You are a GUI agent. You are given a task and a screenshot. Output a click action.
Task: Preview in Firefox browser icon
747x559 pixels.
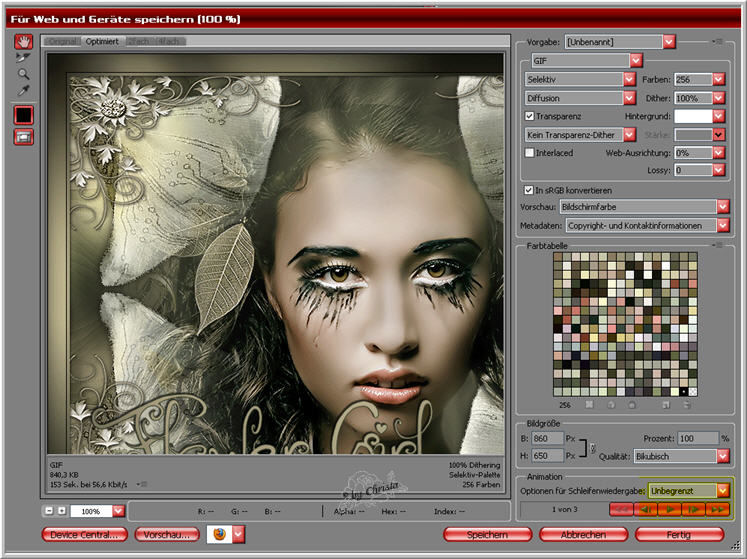[x=219, y=534]
